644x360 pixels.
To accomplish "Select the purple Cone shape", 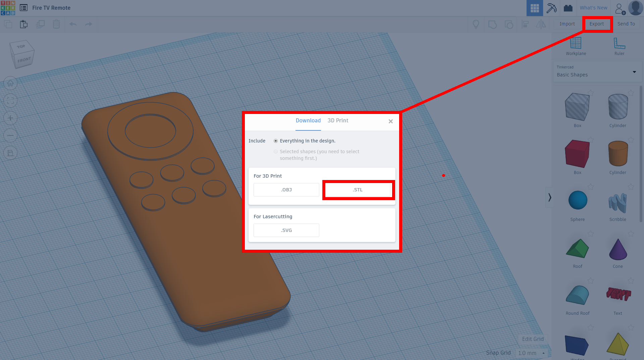I will (x=618, y=249).
